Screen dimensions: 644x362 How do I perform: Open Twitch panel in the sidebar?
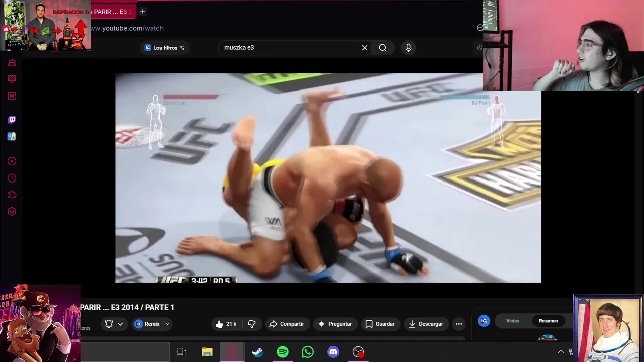click(x=12, y=120)
